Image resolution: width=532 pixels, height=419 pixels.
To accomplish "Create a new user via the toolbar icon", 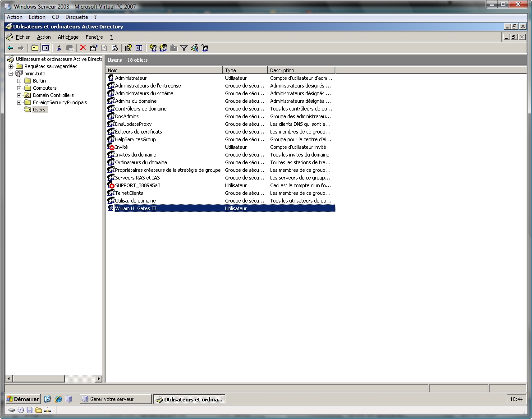I will click(153, 48).
